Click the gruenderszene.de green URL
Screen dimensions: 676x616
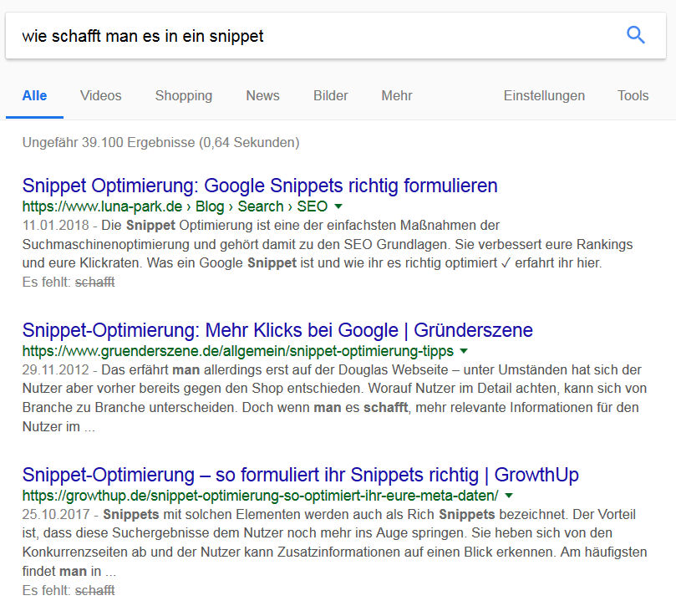(238, 351)
